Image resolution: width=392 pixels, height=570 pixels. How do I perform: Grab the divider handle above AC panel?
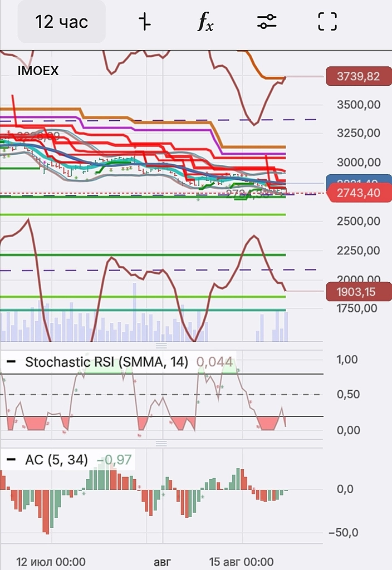[161, 444]
